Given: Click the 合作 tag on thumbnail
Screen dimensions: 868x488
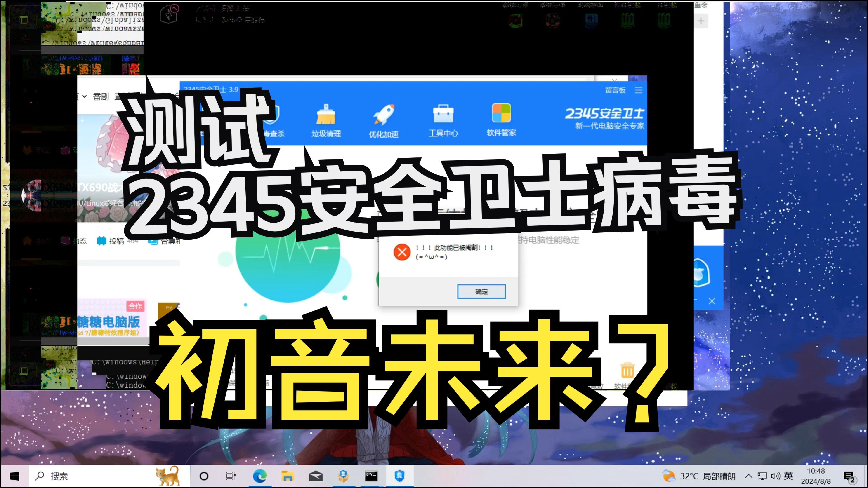Looking at the screenshot, I should (135, 306).
